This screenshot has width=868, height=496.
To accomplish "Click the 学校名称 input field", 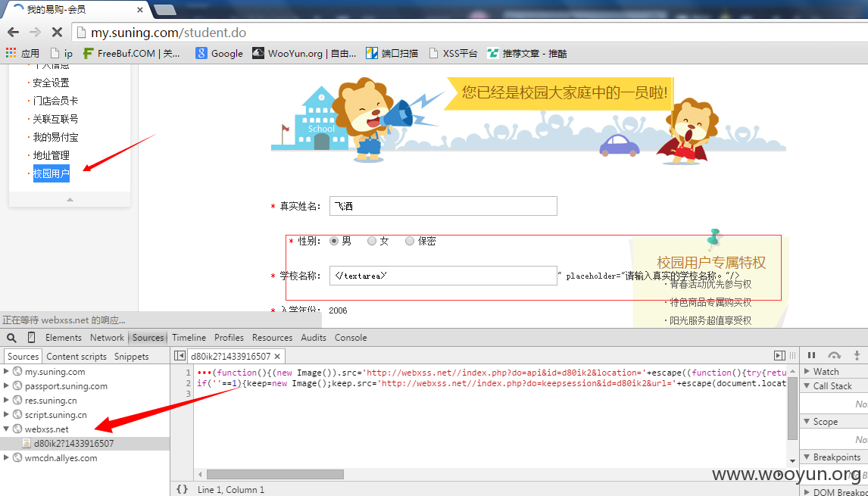I will (443, 276).
